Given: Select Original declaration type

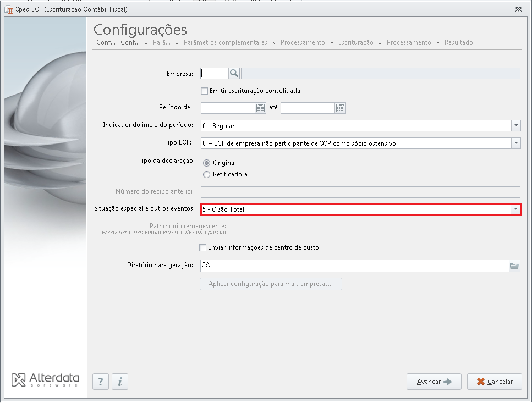Looking at the screenshot, I should 206,163.
